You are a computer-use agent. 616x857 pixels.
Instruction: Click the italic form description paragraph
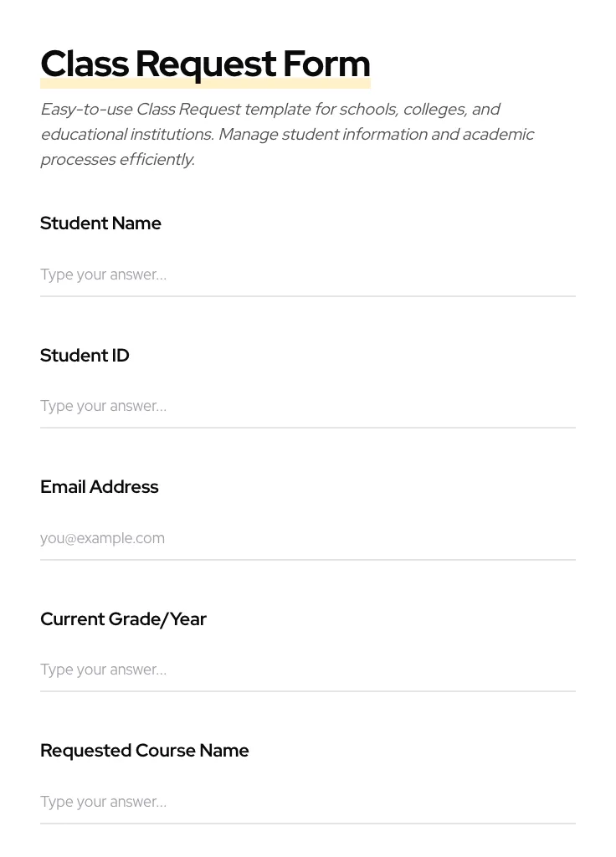(287, 134)
